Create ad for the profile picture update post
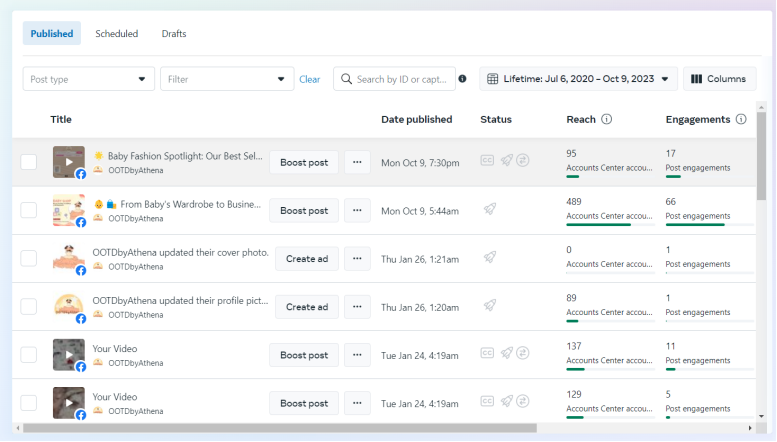This screenshot has width=777, height=442. tap(307, 307)
